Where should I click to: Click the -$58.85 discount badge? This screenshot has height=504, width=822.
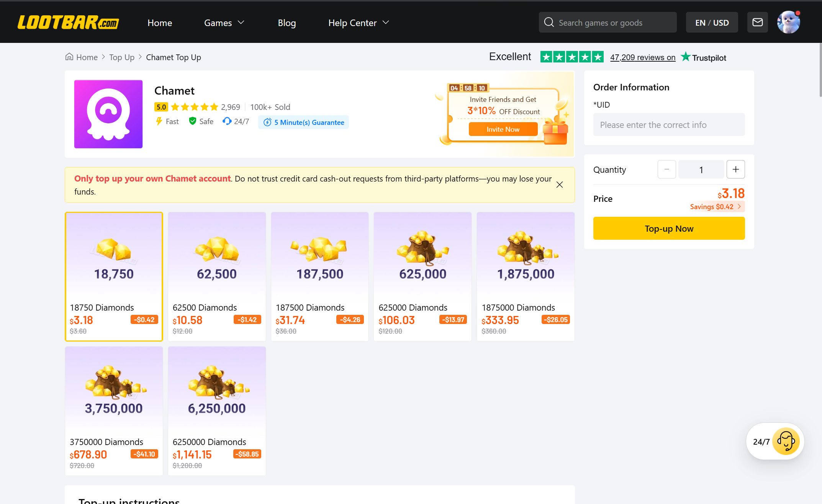(x=247, y=454)
